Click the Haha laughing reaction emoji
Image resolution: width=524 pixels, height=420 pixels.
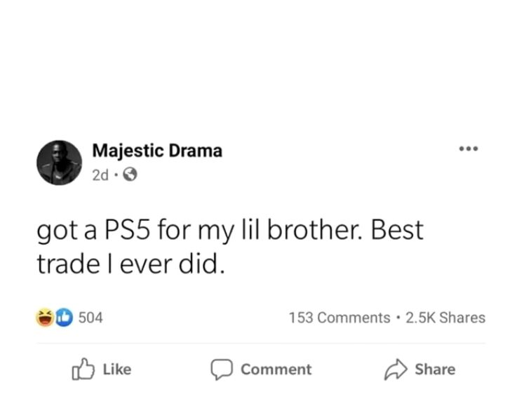[46, 318]
